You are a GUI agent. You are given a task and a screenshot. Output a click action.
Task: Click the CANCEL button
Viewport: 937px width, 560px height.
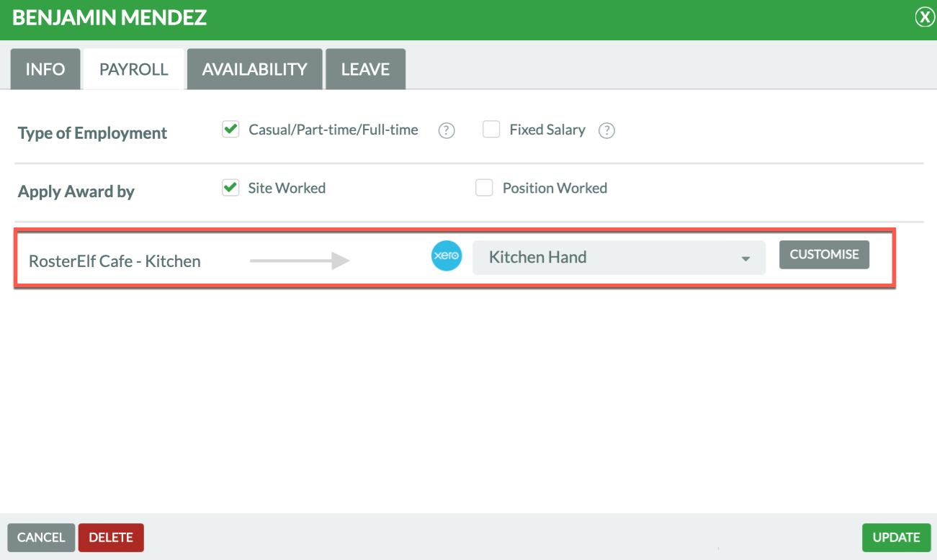tap(41, 538)
